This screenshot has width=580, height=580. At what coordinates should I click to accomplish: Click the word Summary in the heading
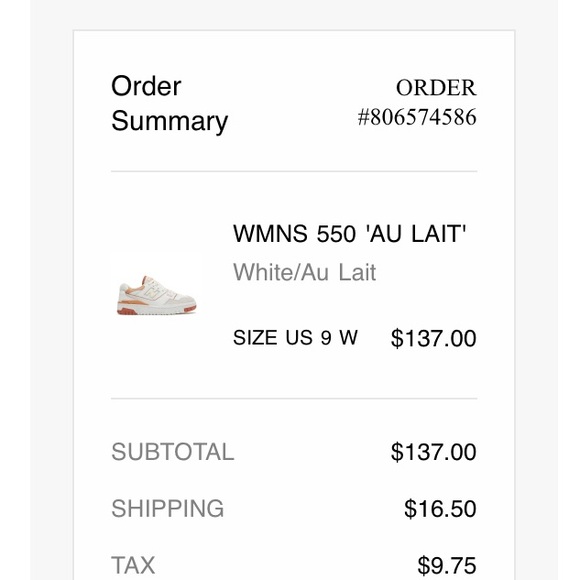[x=169, y=121]
